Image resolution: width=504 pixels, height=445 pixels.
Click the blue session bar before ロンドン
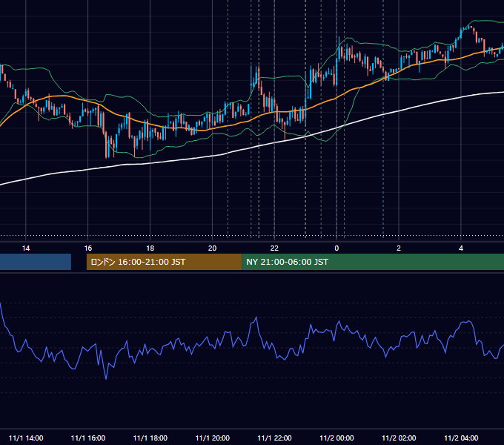[x=36, y=262]
